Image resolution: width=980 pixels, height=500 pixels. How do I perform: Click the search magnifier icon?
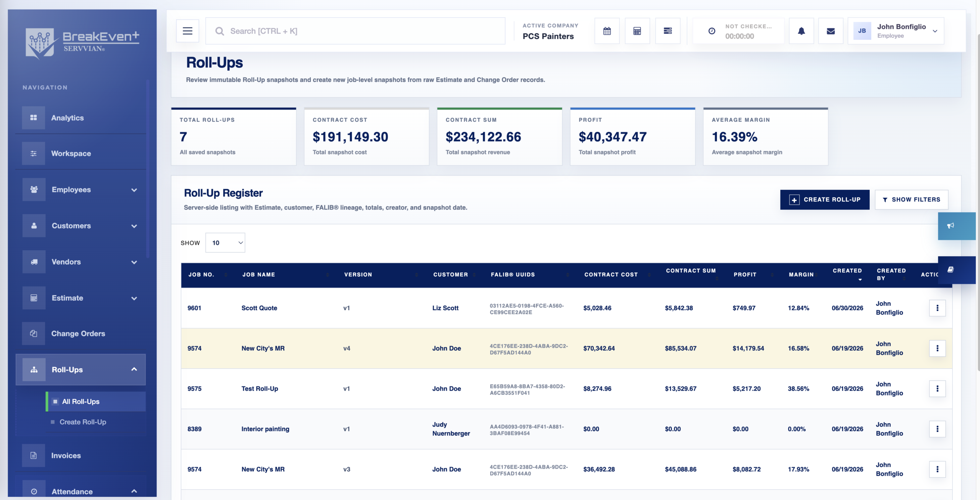pos(219,31)
